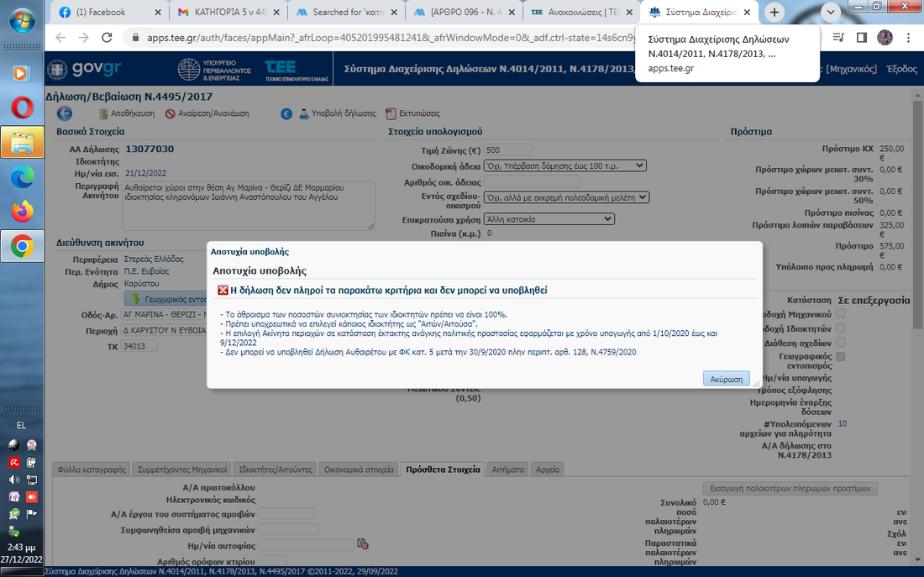Click the Αποθήκευση save icon
The height and width of the screenshot is (577, 924).
pyautogui.click(x=103, y=113)
